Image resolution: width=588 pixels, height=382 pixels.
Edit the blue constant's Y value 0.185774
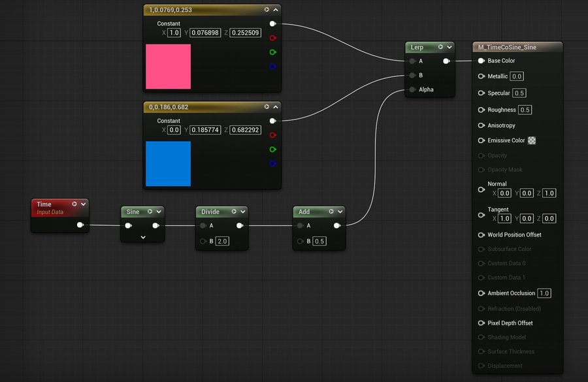coord(205,130)
